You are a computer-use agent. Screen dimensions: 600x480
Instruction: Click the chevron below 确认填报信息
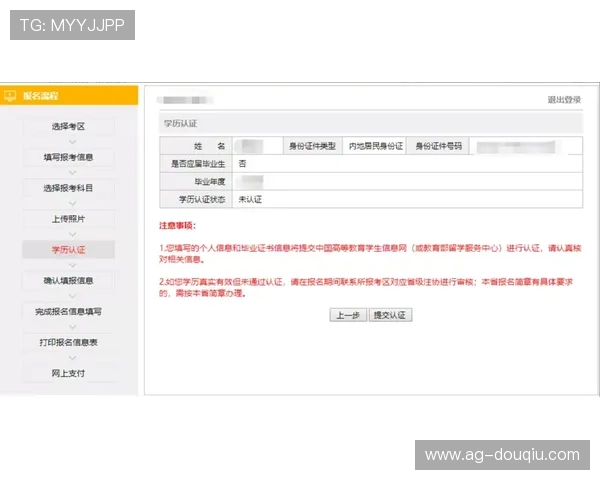72,296
